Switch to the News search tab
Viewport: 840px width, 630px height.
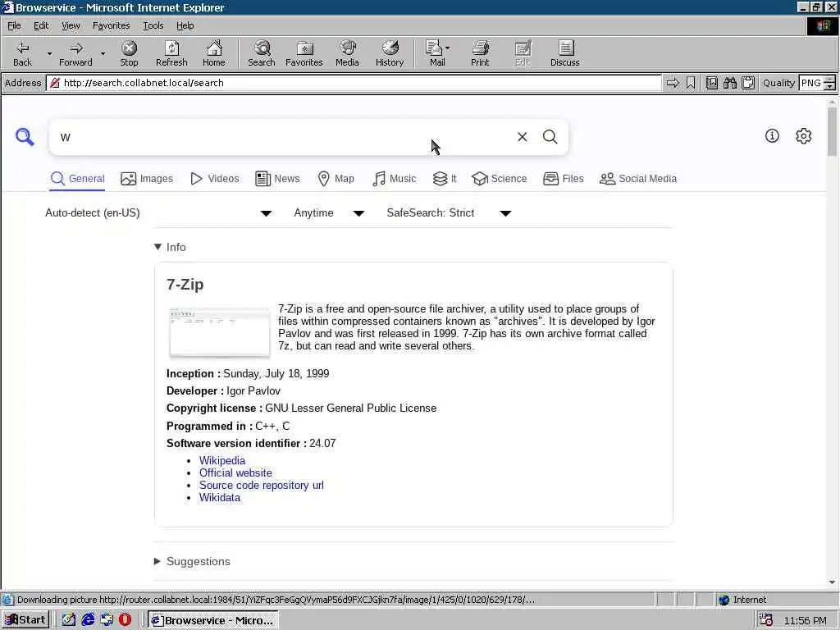coord(277,179)
